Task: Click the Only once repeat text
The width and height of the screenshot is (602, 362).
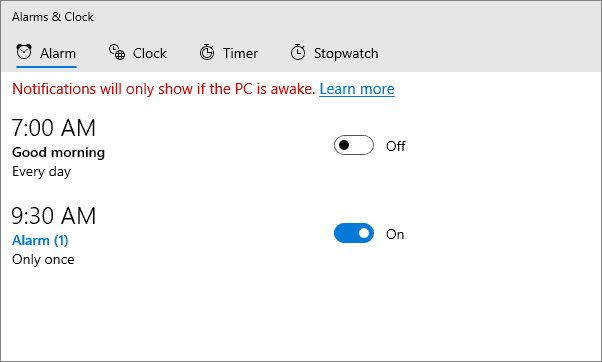Action: coord(43,260)
